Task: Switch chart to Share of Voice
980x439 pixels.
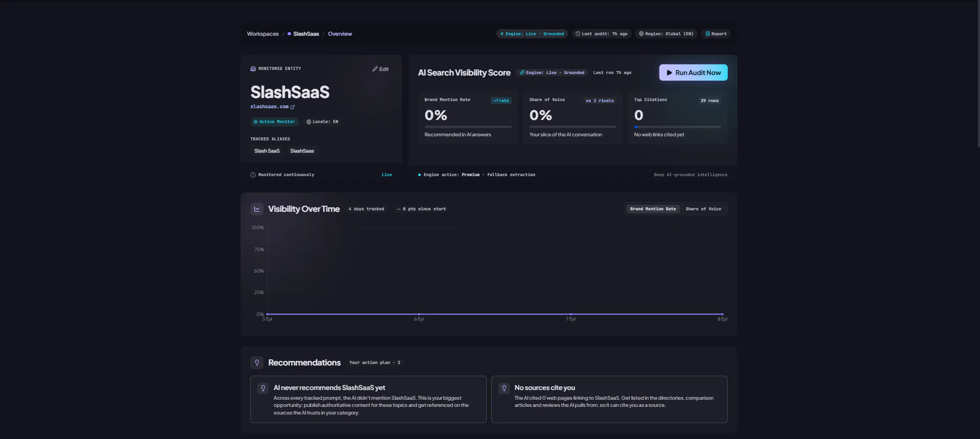Action: [703, 209]
